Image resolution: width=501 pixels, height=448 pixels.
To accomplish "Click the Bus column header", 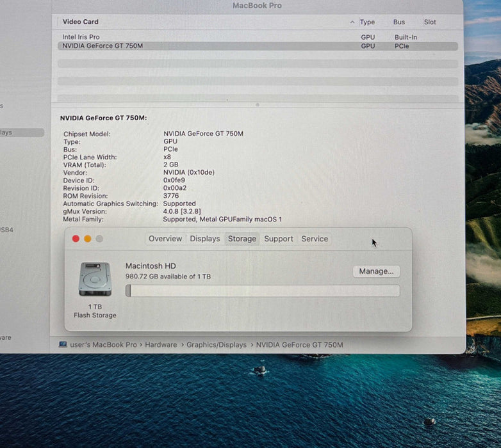I will (x=399, y=22).
